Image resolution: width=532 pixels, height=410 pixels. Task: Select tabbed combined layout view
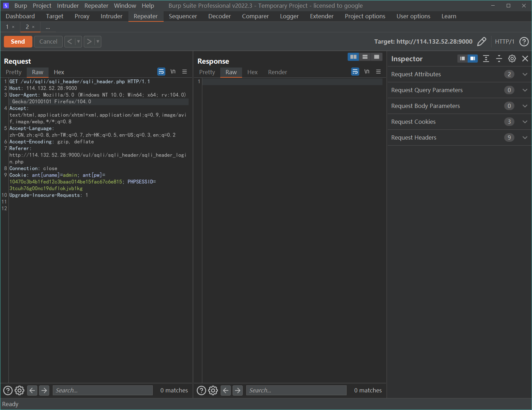376,57
